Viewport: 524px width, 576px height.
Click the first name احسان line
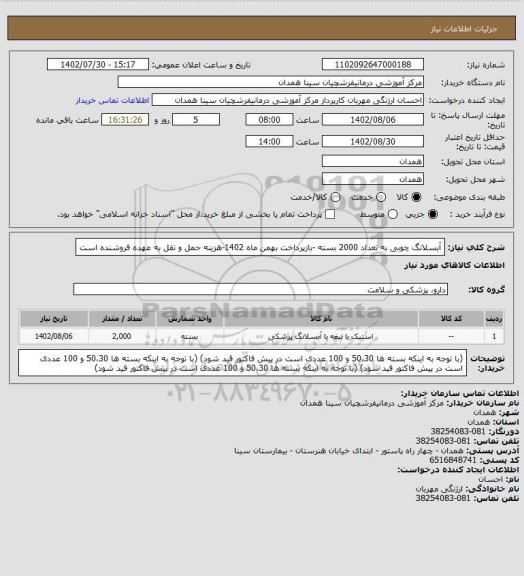499,479
